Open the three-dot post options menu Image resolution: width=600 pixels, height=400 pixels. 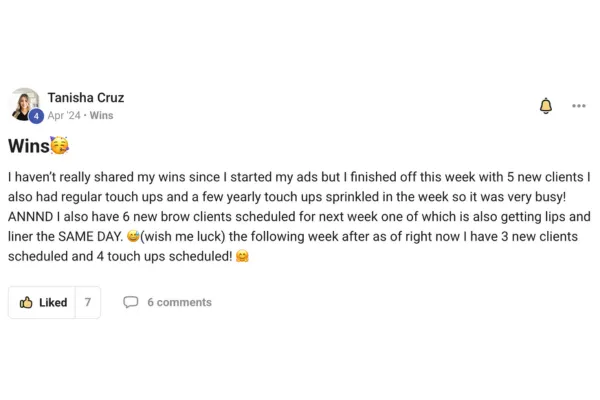click(579, 106)
